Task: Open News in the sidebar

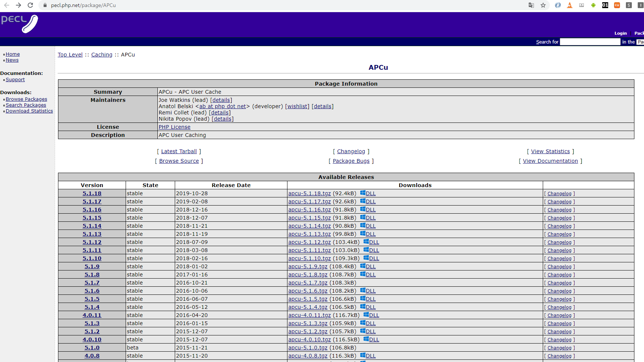Action: pyautogui.click(x=12, y=60)
